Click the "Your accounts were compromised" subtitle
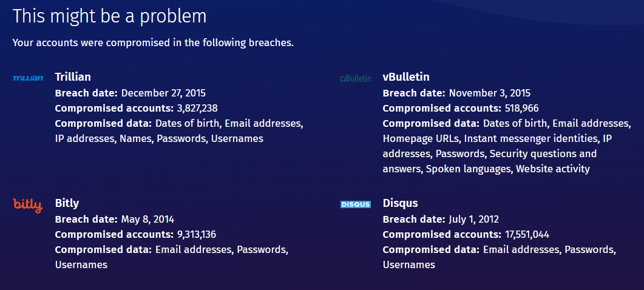 coord(153,44)
